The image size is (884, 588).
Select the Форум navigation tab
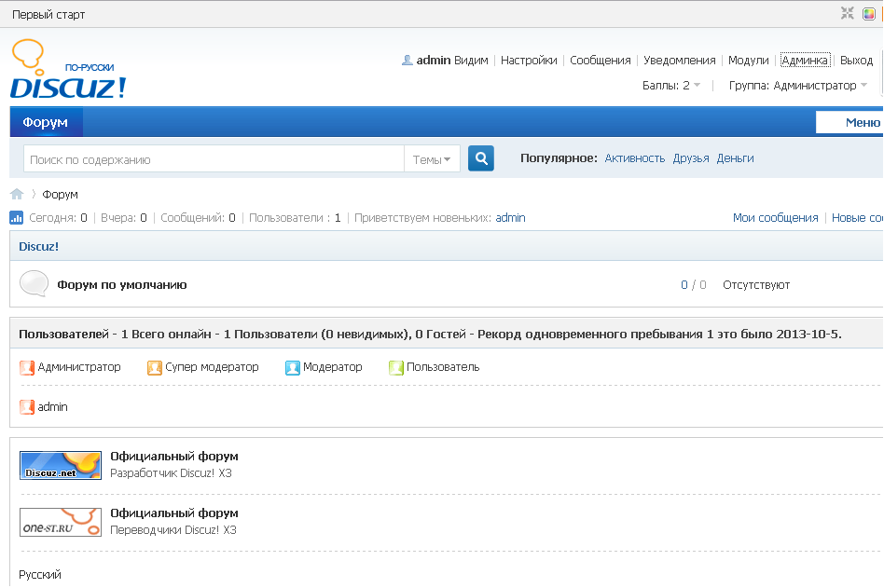point(46,122)
